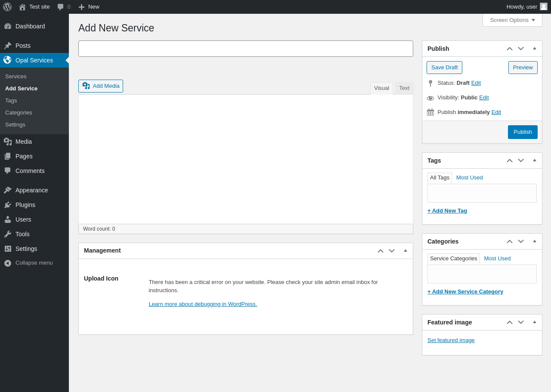Click inside the content editor area
The width and height of the screenshot is (551, 392).
pyautogui.click(x=246, y=159)
